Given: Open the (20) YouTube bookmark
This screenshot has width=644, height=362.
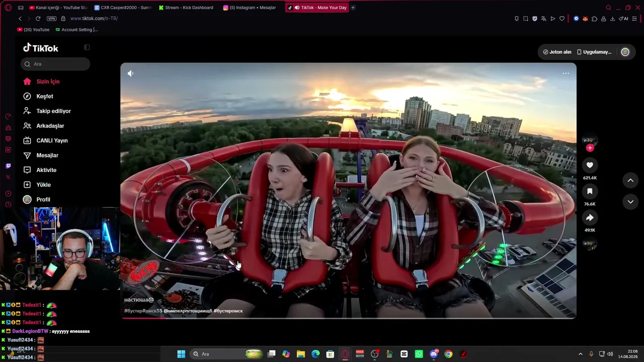Looking at the screenshot, I should point(33,30).
